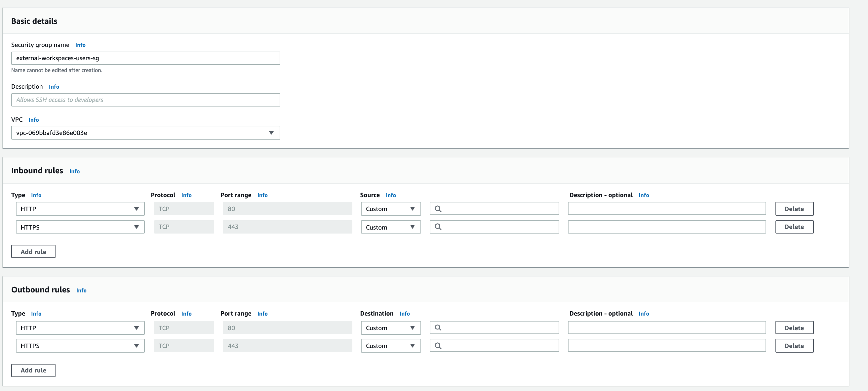Click the search icon in inbound HTTPS source field
868x391 pixels.
pyautogui.click(x=439, y=227)
